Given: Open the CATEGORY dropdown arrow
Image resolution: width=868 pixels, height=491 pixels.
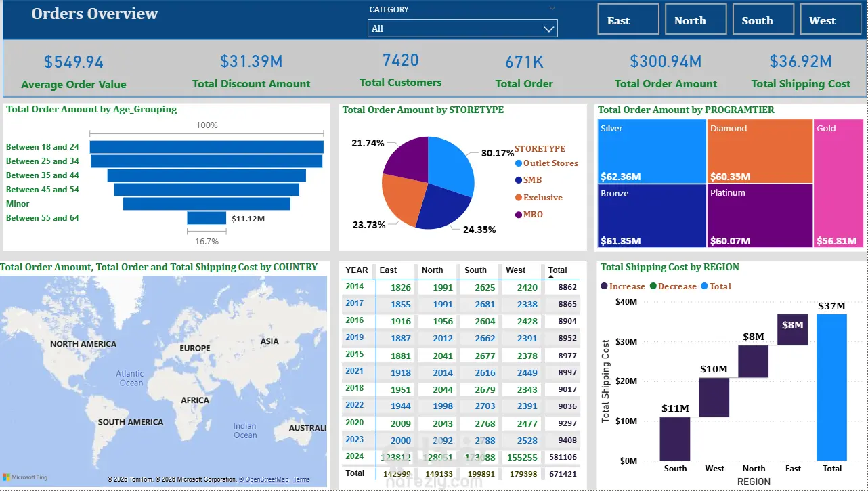Looking at the screenshot, I should [x=549, y=28].
